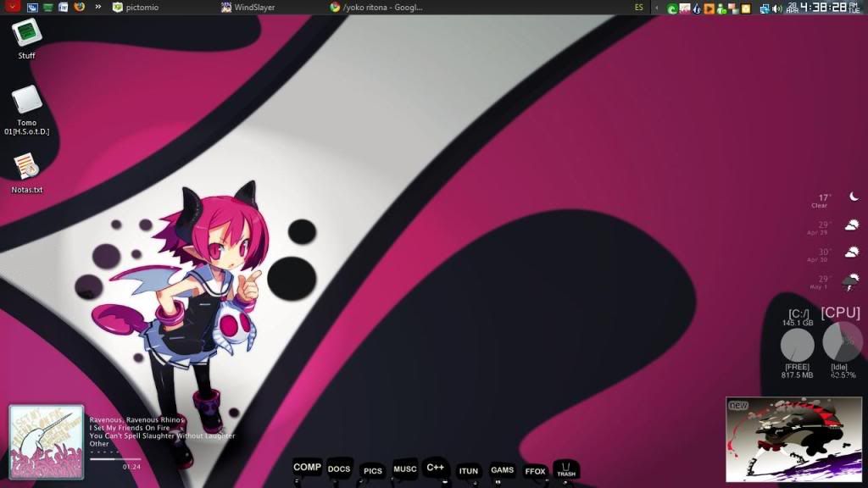The image size is (868, 488).
Task: Click the show desktop quick launch icon
Action: (33, 7)
